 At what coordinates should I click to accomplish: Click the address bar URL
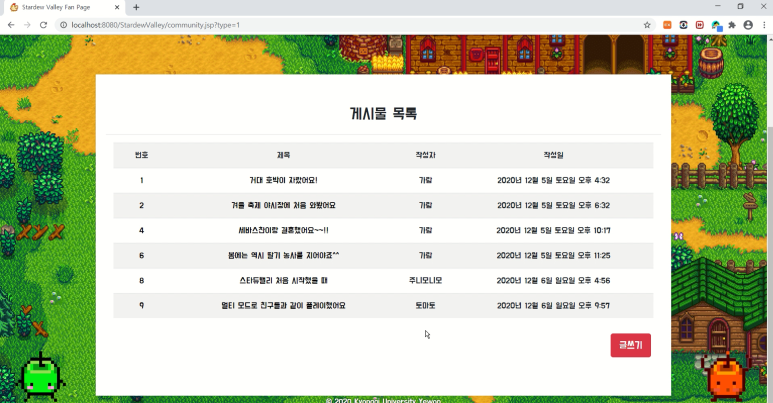tap(155, 25)
